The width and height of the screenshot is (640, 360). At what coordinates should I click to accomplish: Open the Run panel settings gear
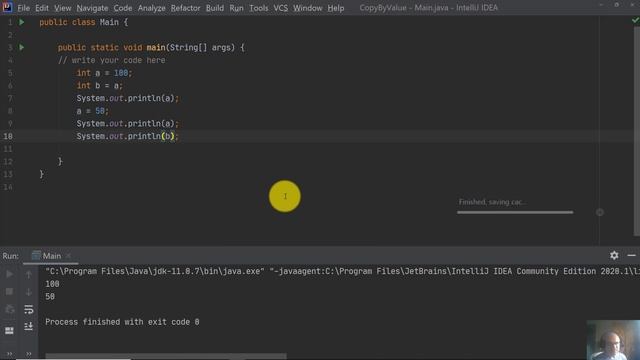tap(614, 256)
